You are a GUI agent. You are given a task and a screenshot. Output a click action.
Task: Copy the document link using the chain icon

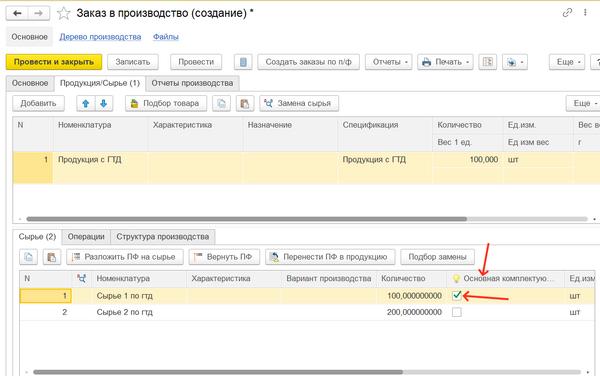tap(567, 13)
